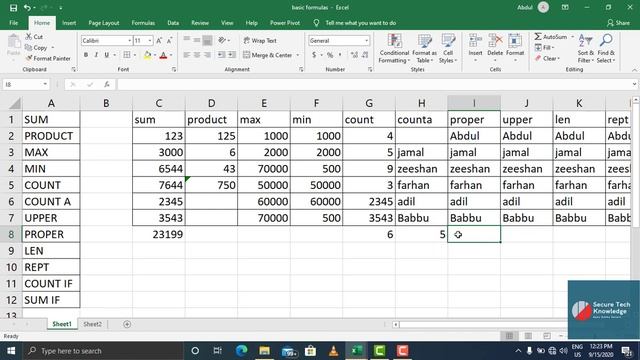The image size is (640, 360).
Task: Click the Borders icon
Action: pyautogui.click(x=127, y=55)
